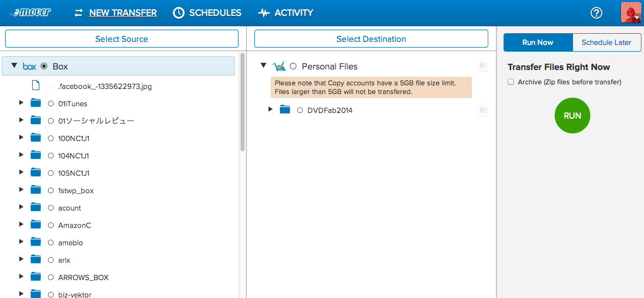Open the help question mark icon
644x298 pixels.
tap(597, 13)
